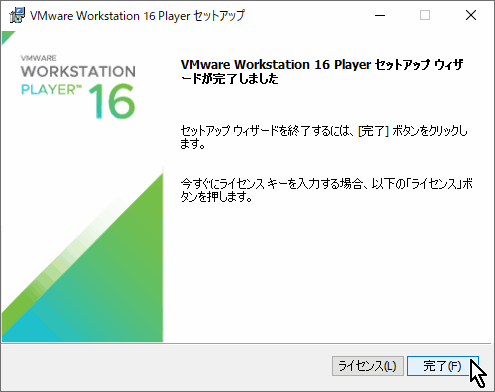The height and width of the screenshot is (392, 495).
Task: Click the text about pressing 完了 button
Action: (x=324, y=137)
